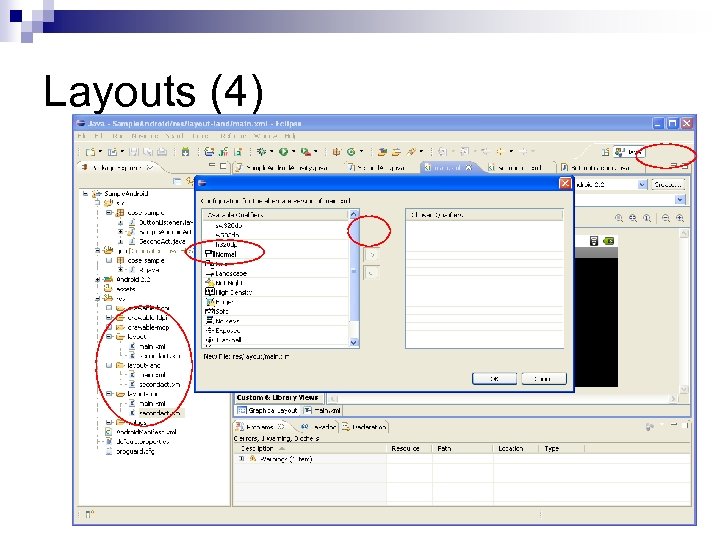
Task: Open the Android SDK manager toolbar icon
Action: tap(186, 152)
